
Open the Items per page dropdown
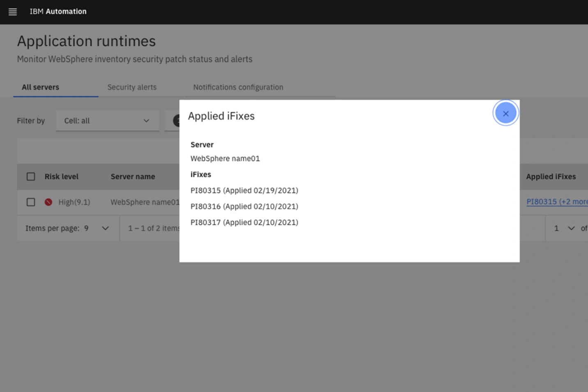105,228
